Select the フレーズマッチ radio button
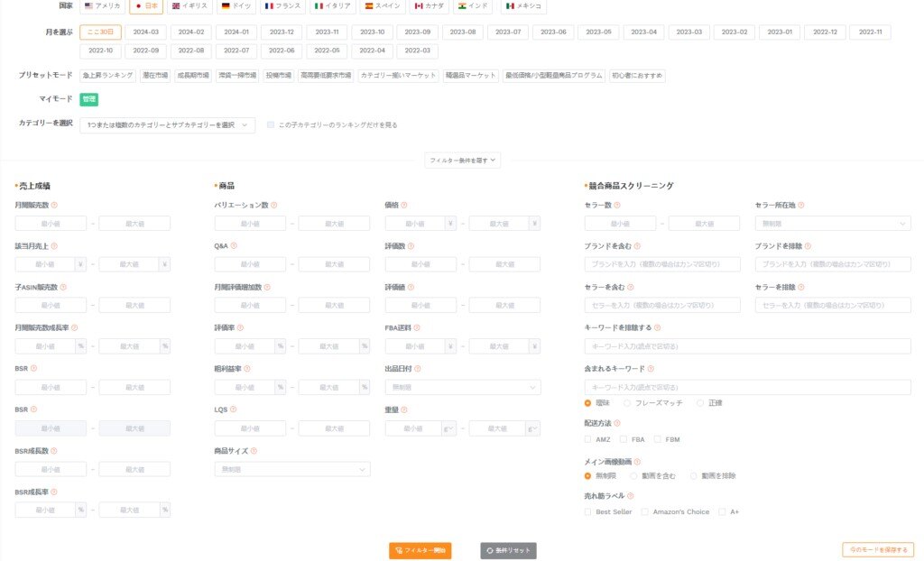Image resolution: width=924 pixels, height=561 pixels. point(627,403)
